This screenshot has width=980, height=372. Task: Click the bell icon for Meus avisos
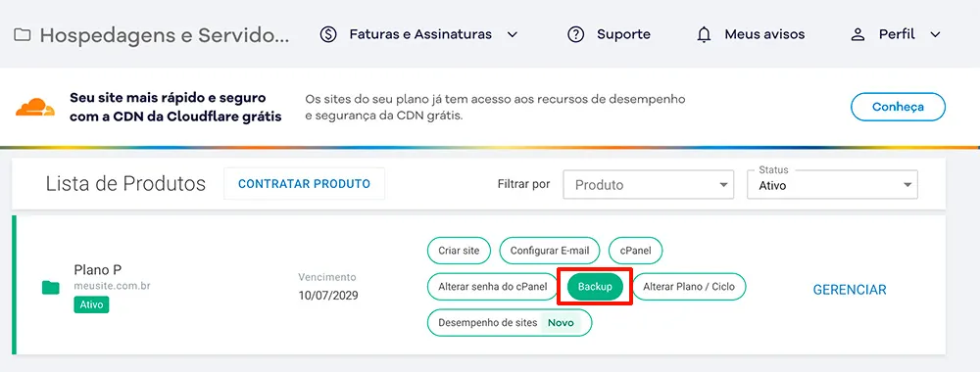pos(704,35)
